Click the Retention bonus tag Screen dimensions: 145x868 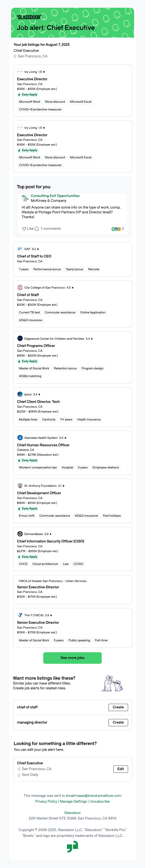(65, 369)
